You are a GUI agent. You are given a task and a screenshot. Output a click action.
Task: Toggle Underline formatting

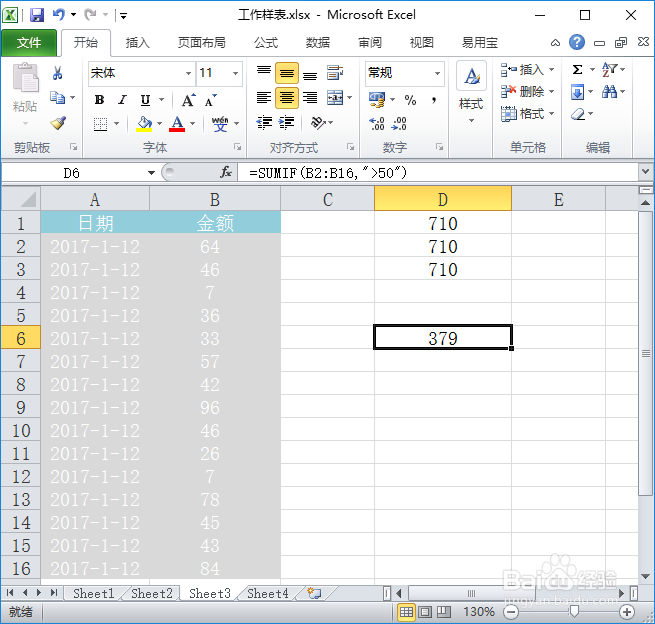(x=145, y=100)
